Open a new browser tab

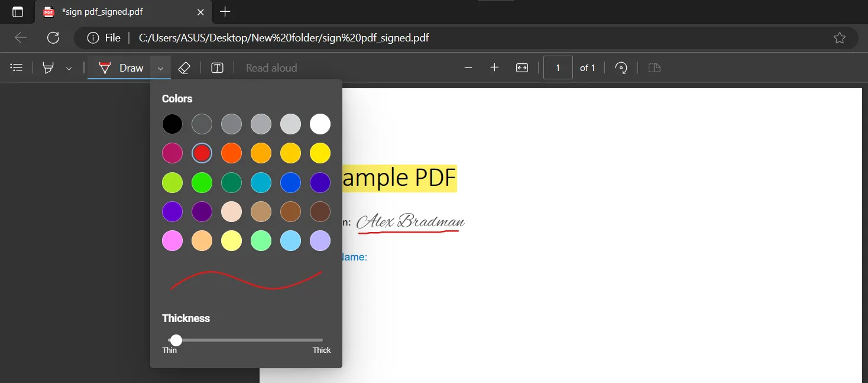click(x=225, y=12)
